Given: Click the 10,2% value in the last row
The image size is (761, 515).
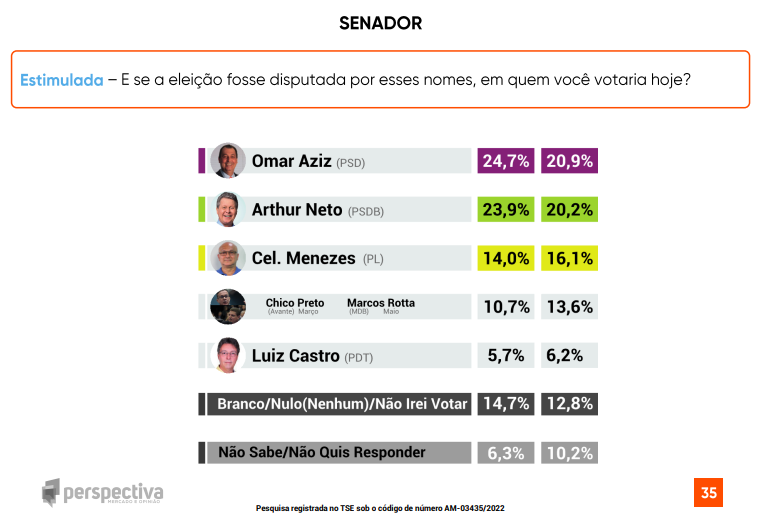Looking at the screenshot, I should pos(569,453).
